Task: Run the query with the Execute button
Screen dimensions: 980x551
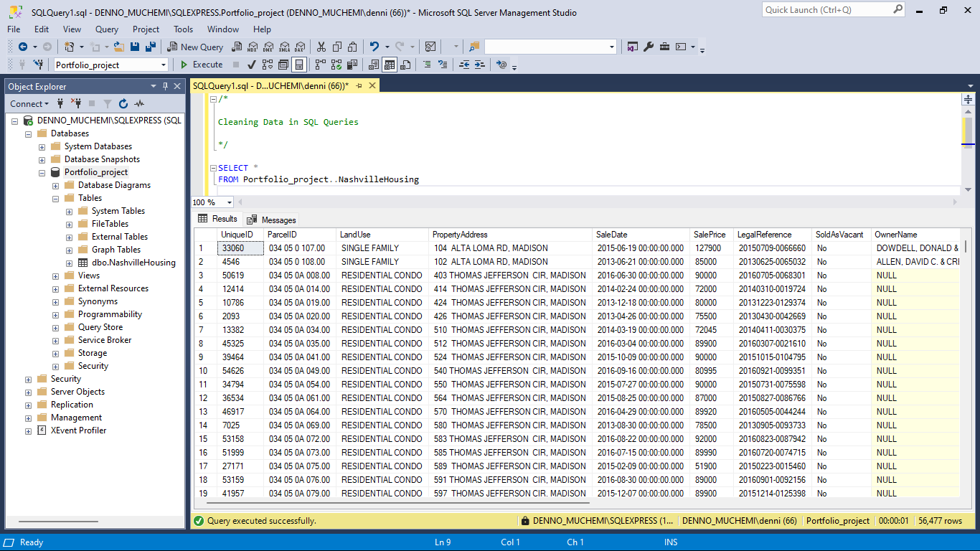Action: coord(200,65)
